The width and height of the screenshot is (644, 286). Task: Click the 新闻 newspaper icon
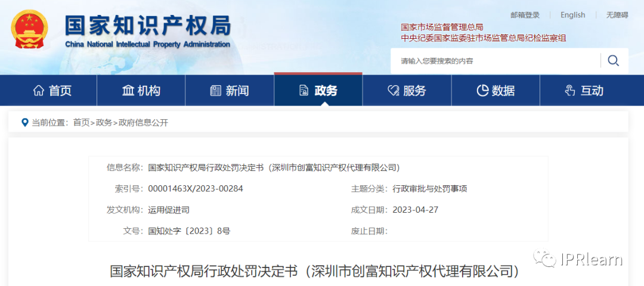(216, 91)
